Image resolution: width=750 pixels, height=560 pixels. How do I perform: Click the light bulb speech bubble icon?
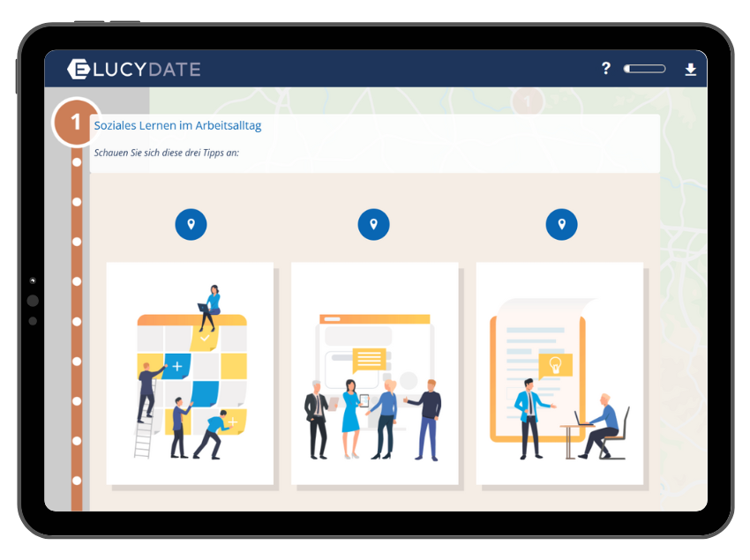coord(556,364)
